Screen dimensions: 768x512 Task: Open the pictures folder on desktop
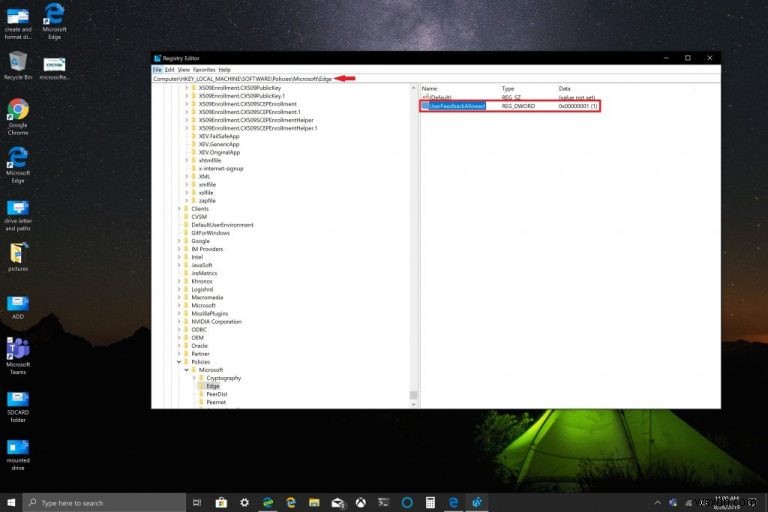pyautogui.click(x=18, y=257)
